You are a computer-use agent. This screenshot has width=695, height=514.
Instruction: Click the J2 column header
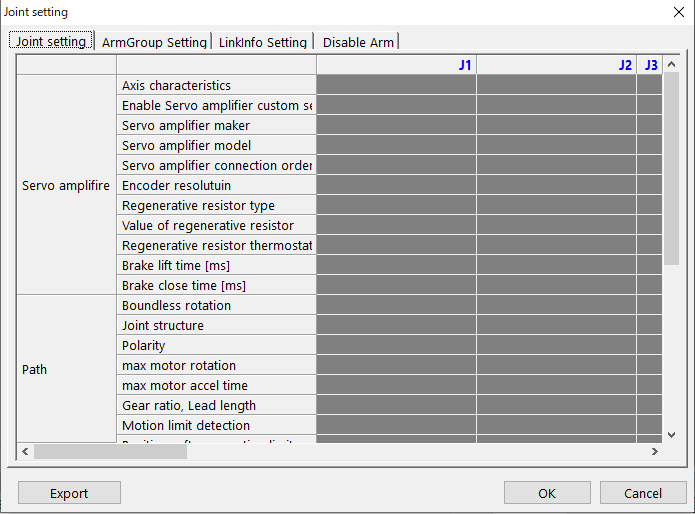click(x=556, y=65)
